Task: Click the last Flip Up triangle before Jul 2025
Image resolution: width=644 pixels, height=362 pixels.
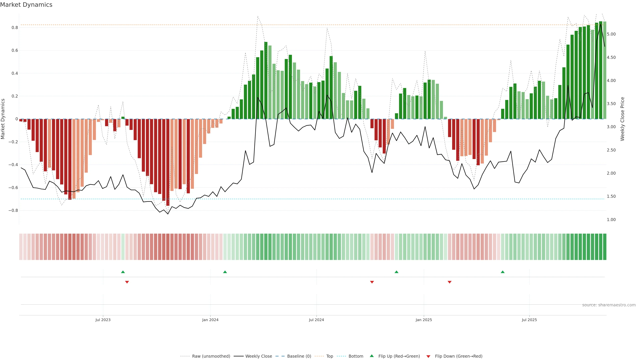Action: point(502,272)
